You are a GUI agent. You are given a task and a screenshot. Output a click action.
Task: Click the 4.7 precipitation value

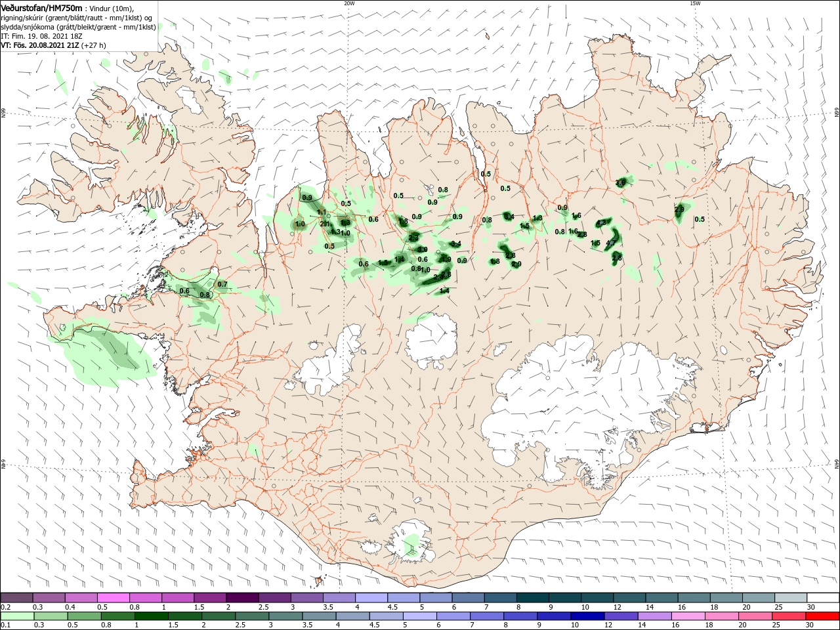click(611, 243)
